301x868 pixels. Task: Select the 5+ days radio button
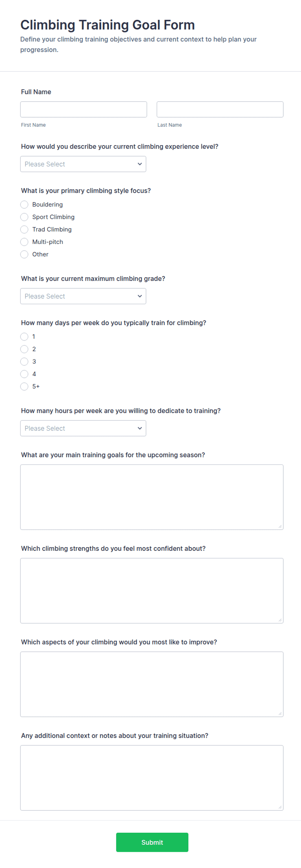tap(24, 386)
